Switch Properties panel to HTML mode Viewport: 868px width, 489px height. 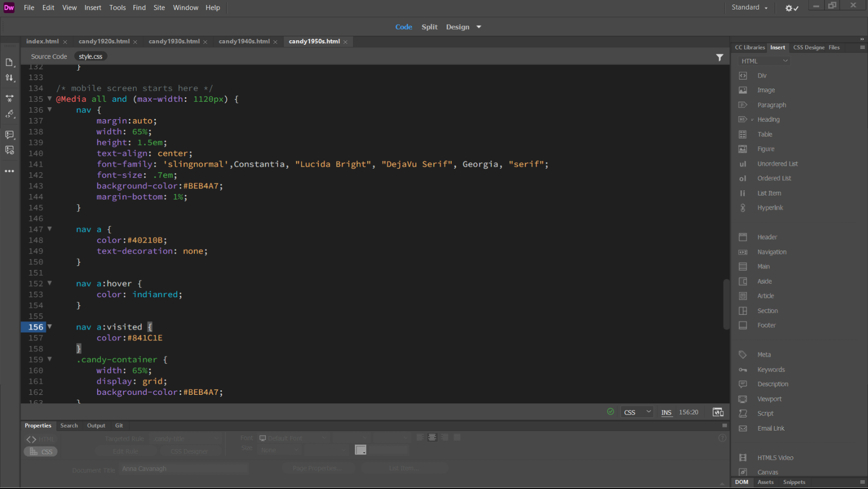click(40, 439)
